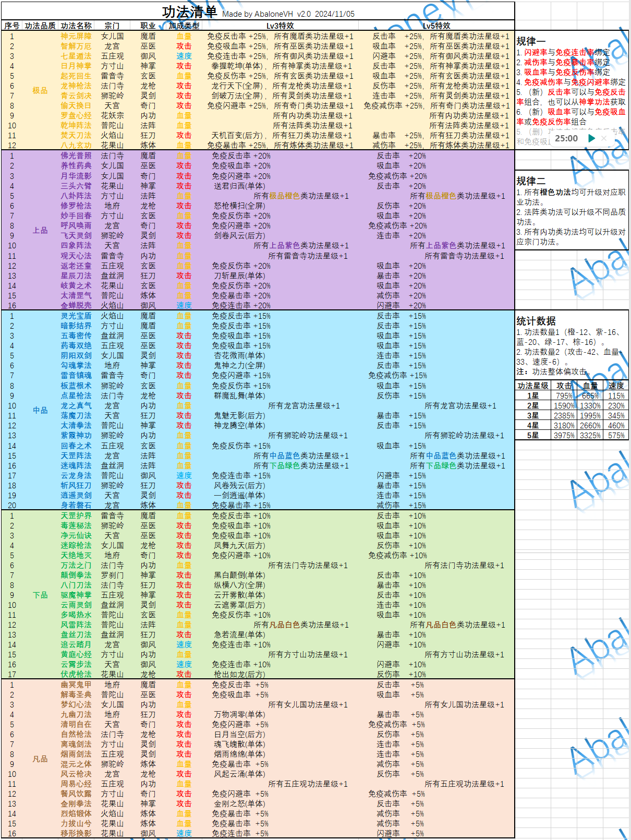This screenshot has width=631, height=840.
Task: Start the 25:00 timer with the play button
Action: coord(591,138)
